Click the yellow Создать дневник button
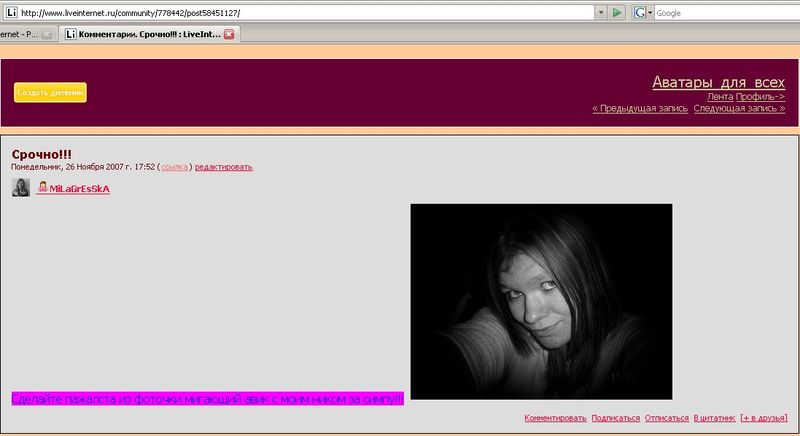800x436 pixels. pos(50,92)
